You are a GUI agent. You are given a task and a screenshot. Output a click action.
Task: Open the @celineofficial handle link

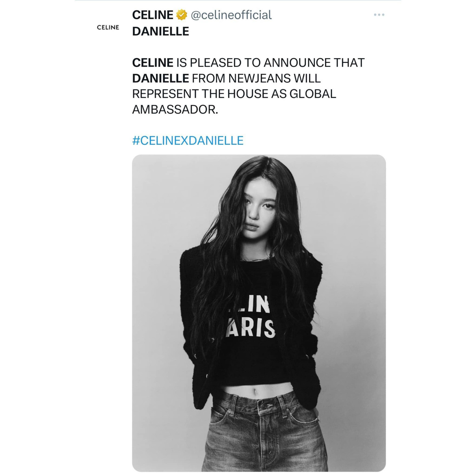tap(231, 15)
